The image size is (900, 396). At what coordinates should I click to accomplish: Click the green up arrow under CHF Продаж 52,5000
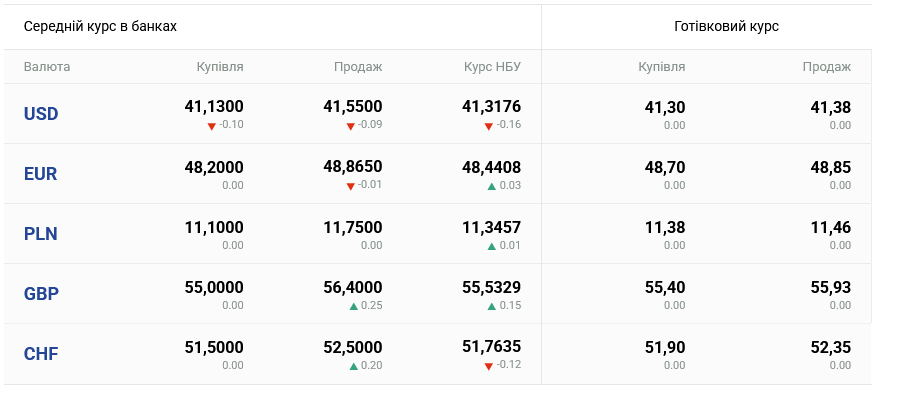pos(354,366)
